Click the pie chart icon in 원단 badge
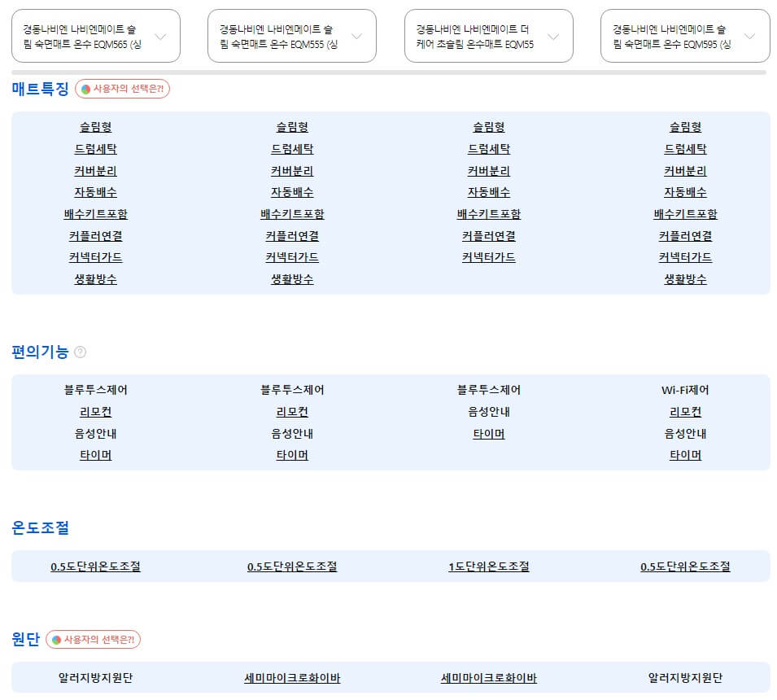The image size is (777, 700). click(x=58, y=640)
